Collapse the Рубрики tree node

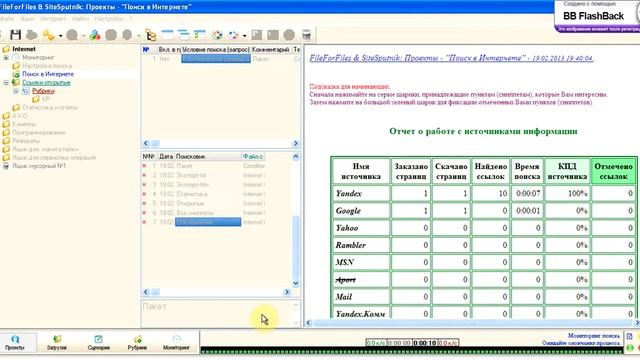coord(16,91)
